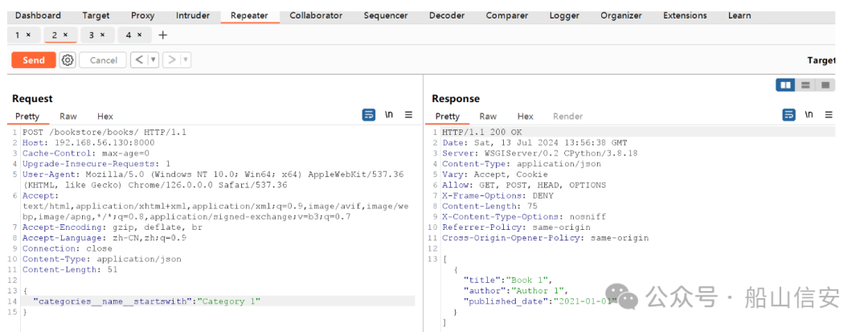The height and width of the screenshot is (332, 868).
Task: Switch to the Proxy tab
Action: [143, 15]
